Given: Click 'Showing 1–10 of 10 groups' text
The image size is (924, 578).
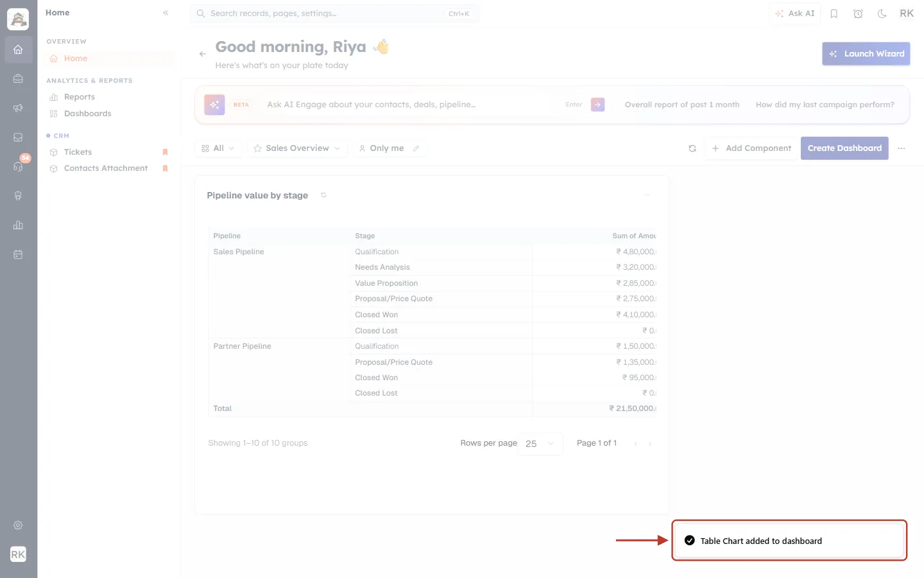Looking at the screenshot, I should [258, 443].
